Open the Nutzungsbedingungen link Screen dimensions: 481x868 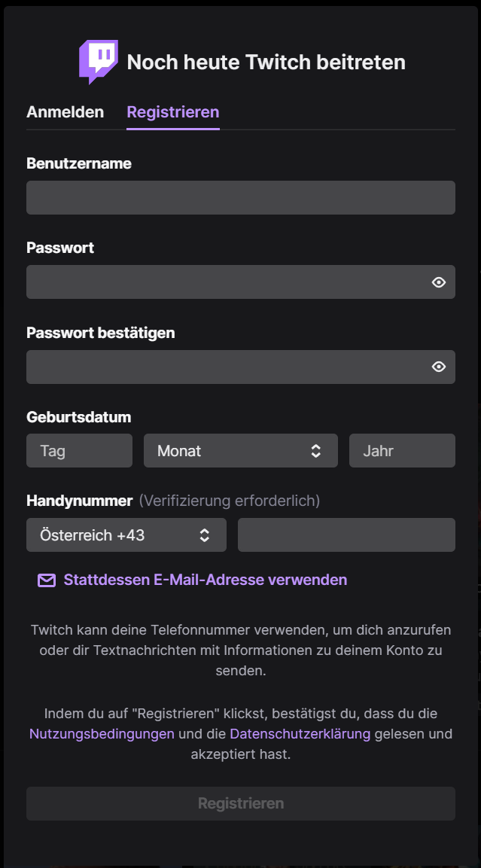point(101,733)
